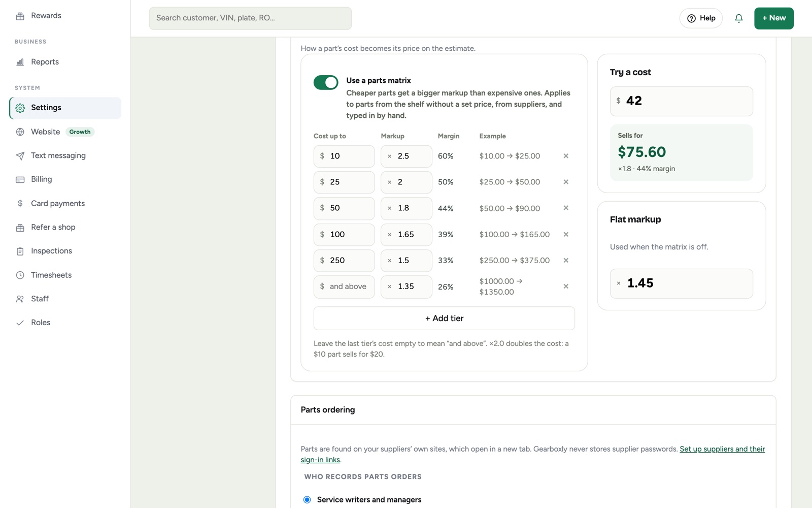The height and width of the screenshot is (508, 812).
Task: Click the Help button
Action: [701, 18]
